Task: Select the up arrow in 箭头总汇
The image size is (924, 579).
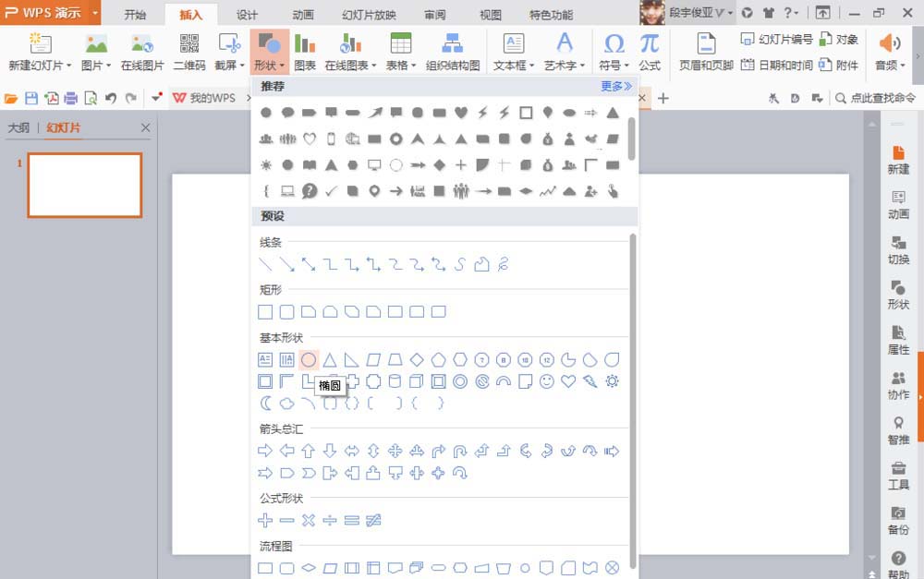Action: click(x=309, y=452)
